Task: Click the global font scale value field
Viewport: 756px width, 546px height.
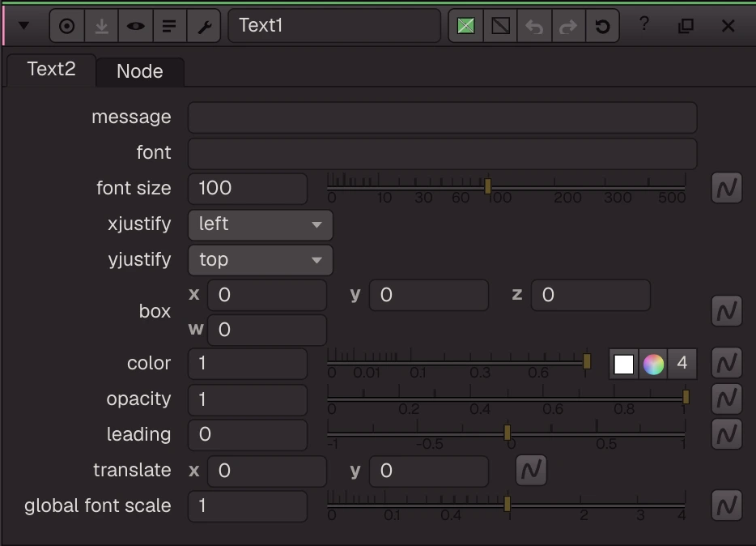Action: (248, 506)
